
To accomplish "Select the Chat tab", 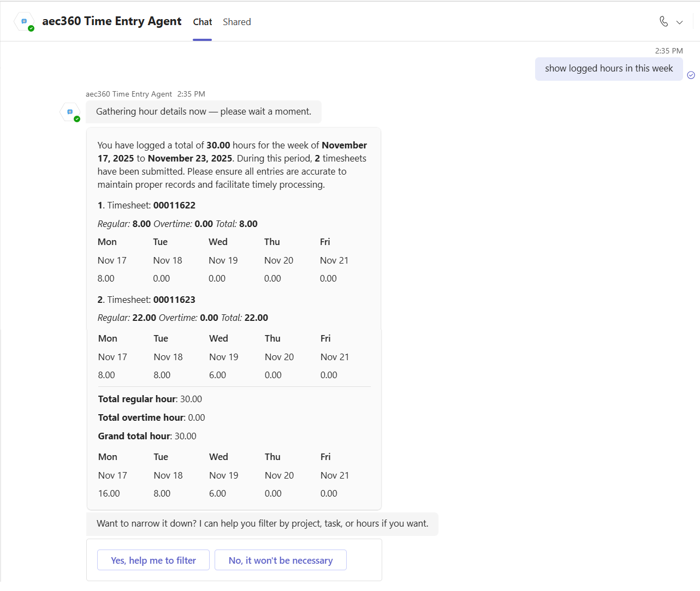I will pyautogui.click(x=202, y=22).
